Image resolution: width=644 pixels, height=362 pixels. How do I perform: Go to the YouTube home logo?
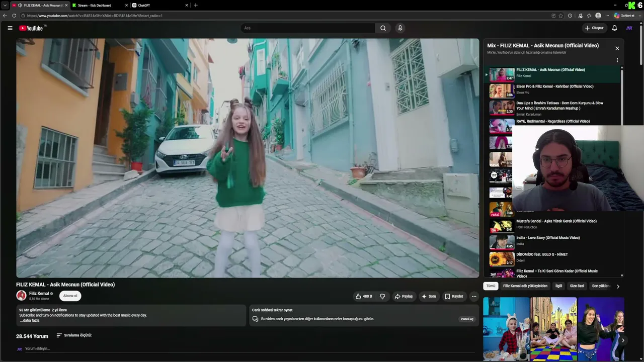[32, 28]
